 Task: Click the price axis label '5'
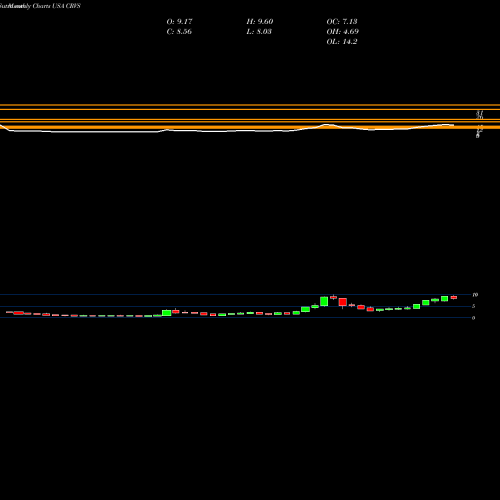(x=474, y=306)
